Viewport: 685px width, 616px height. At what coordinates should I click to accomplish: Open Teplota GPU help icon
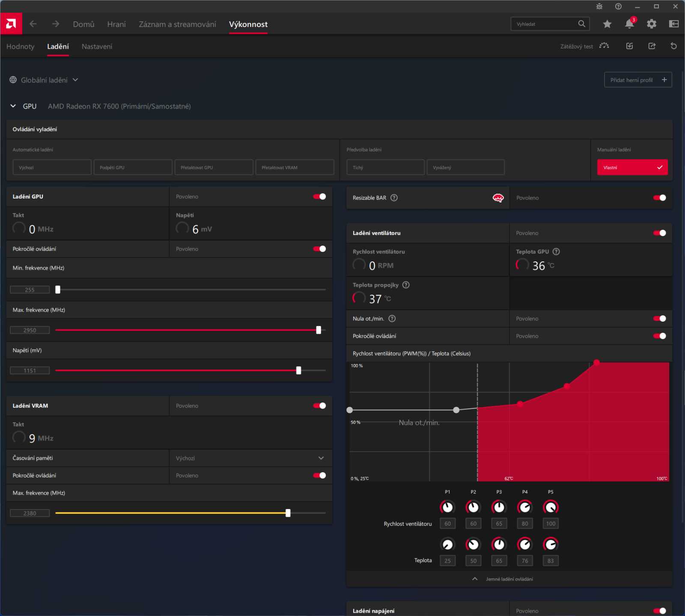pyautogui.click(x=556, y=252)
